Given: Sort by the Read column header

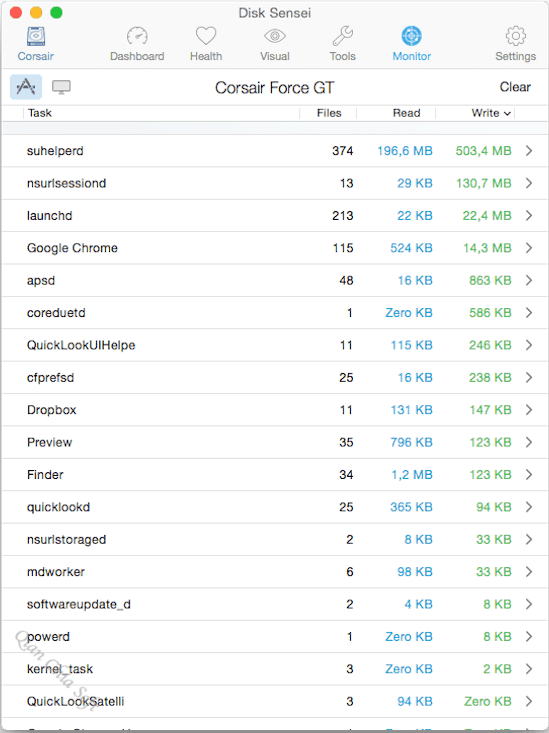Looking at the screenshot, I should tap(406, 113).
